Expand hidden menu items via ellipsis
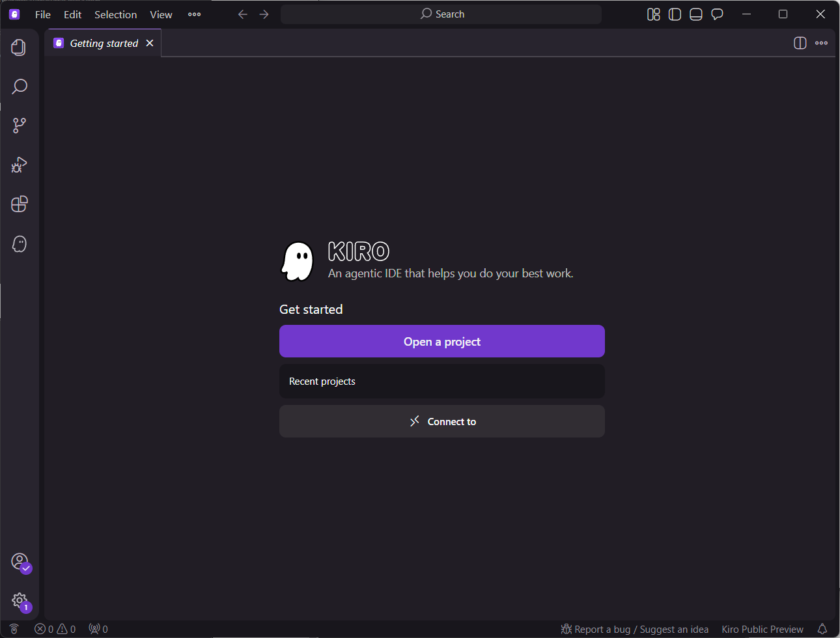This screenshot has width=840, height=638. pos(194,14)
